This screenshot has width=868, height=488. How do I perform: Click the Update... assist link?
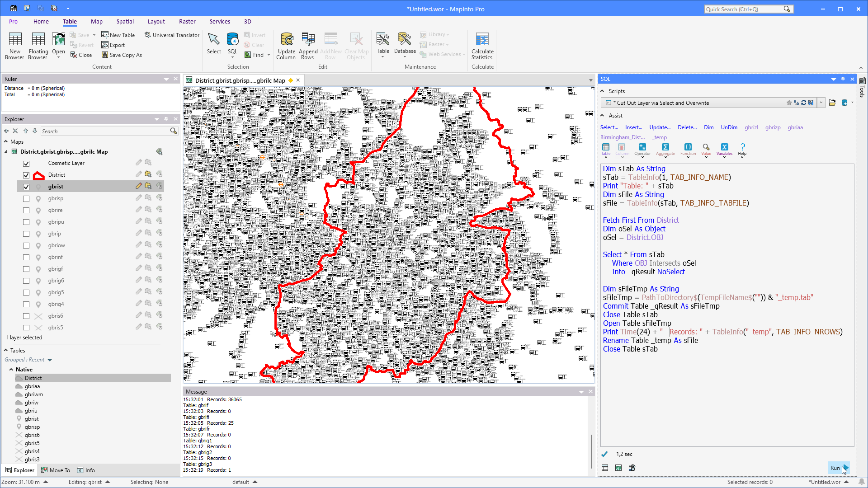[x=660, y=127]
